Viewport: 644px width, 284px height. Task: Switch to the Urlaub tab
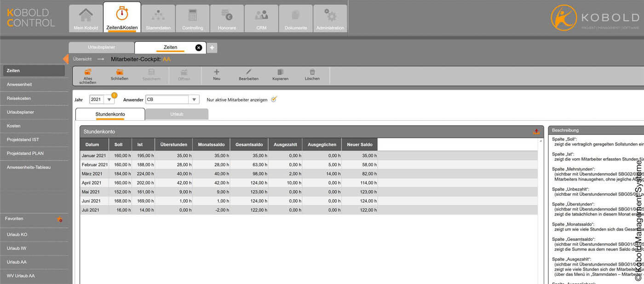177,113
